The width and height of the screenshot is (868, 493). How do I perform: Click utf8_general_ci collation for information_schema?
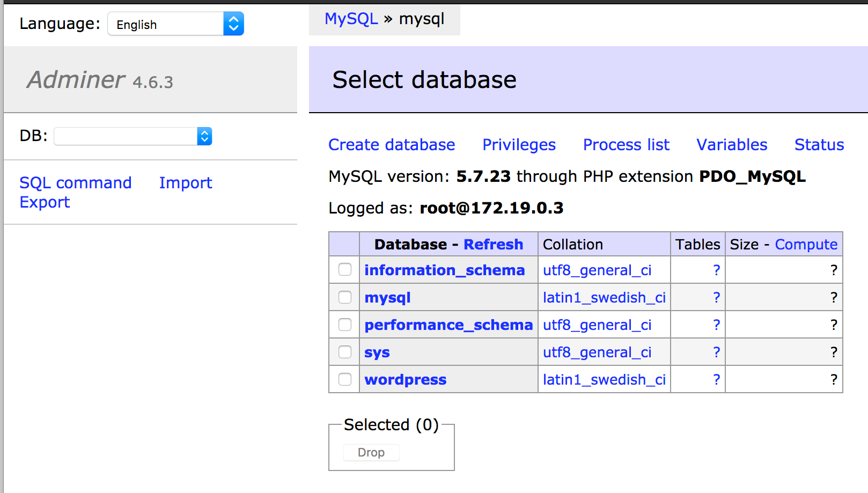(x=597, y=270)
